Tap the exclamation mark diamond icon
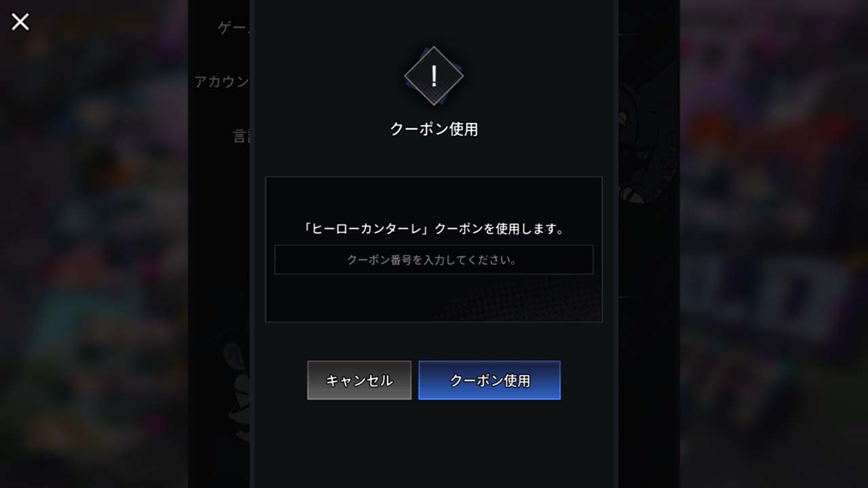This screenshot has width=868, height=488. [x=434, y=76]
